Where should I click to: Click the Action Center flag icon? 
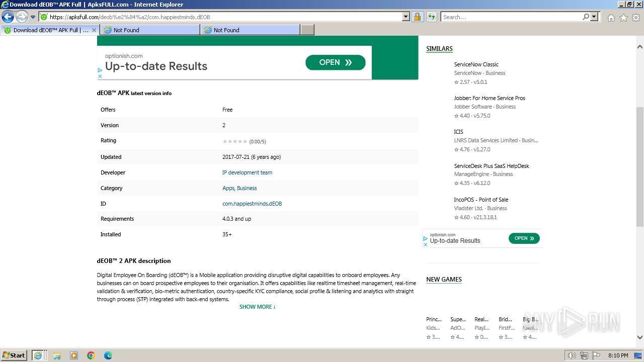point(596,355)
